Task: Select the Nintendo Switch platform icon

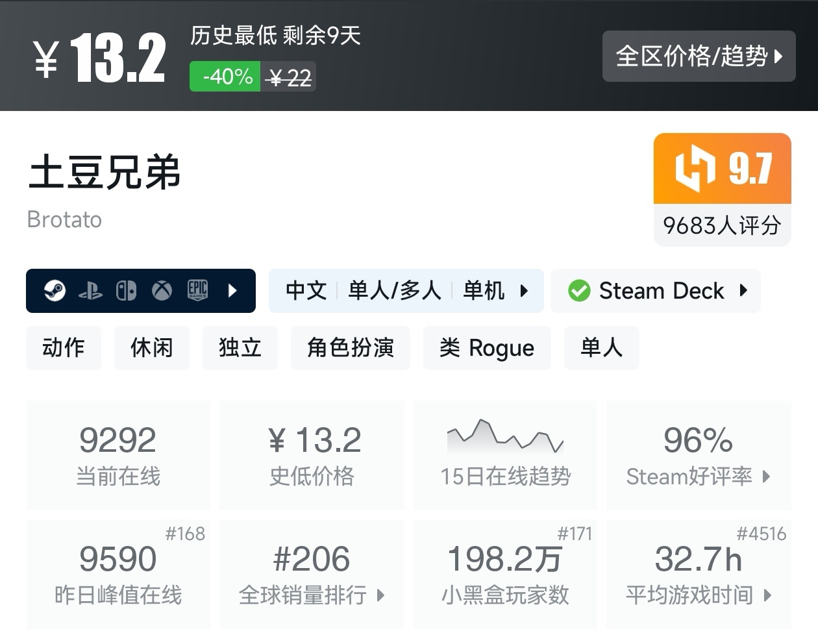Action: [x=127, y=290]
